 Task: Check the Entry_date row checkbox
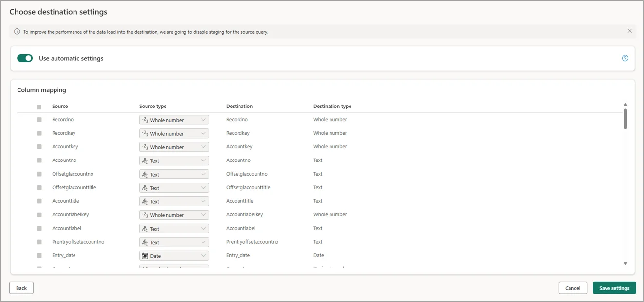click(x=39, y=256)
